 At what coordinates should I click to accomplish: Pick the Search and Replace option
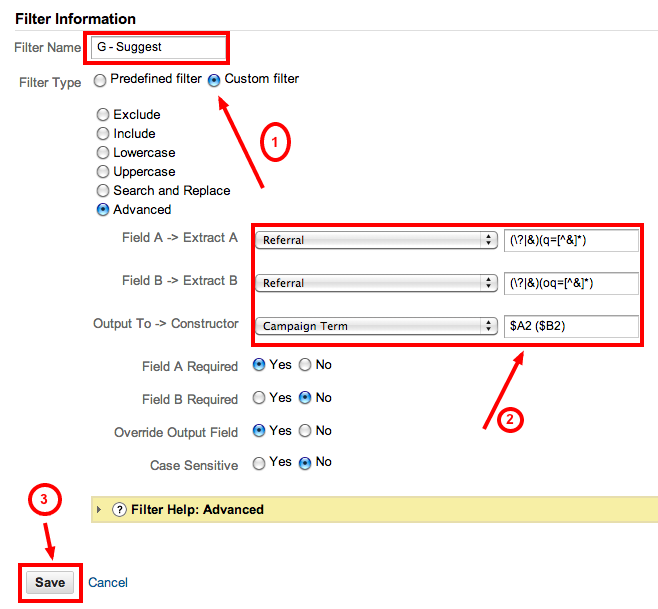103,191
